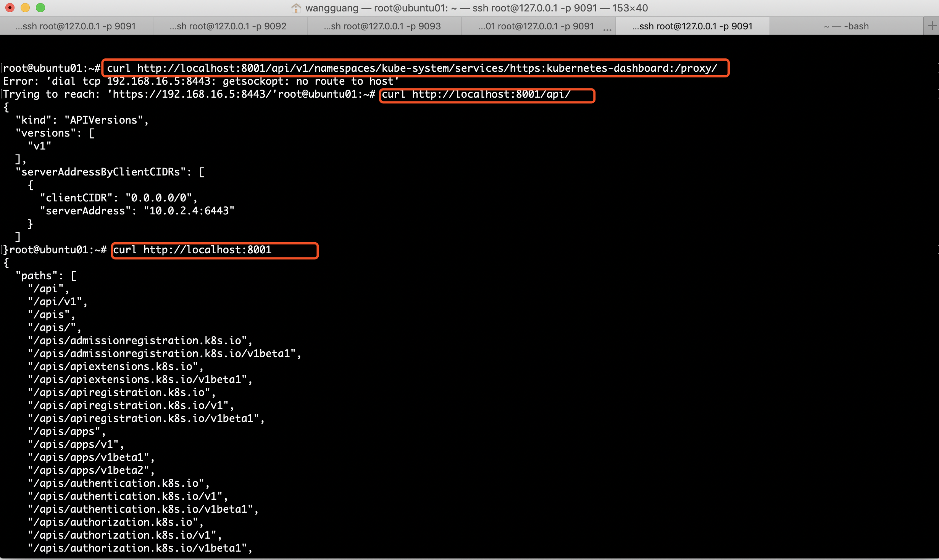Click the "clientCIDR": "0.0.0.0/0" line
939x560 pixels.
(x=119, y=198)
